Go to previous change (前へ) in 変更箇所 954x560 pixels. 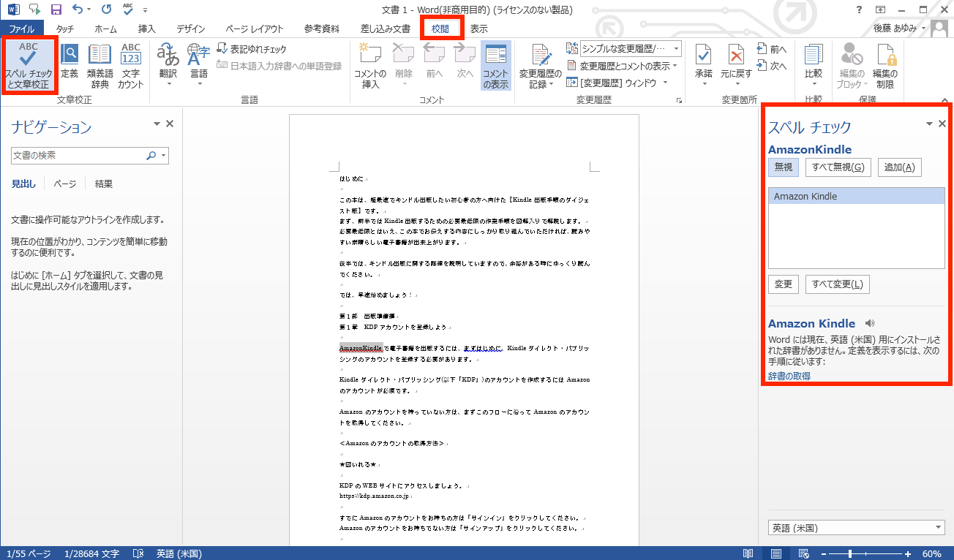(772, 49)
